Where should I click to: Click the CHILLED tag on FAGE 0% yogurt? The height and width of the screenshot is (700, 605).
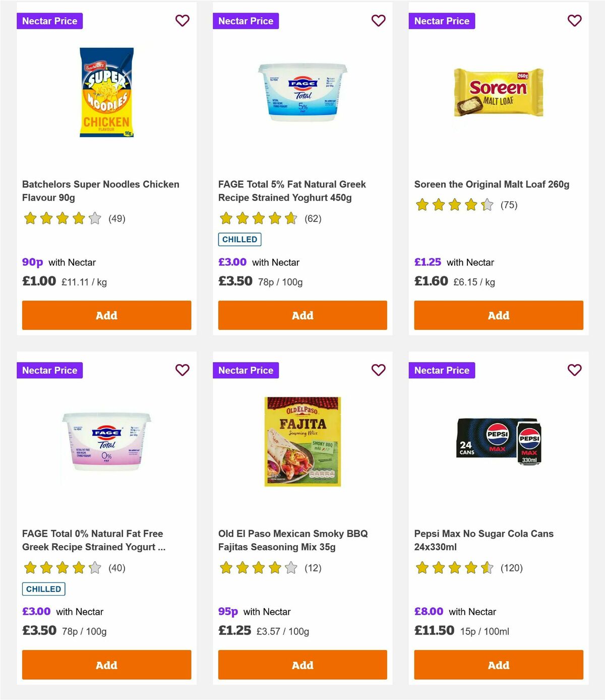(x=43, y=589)
